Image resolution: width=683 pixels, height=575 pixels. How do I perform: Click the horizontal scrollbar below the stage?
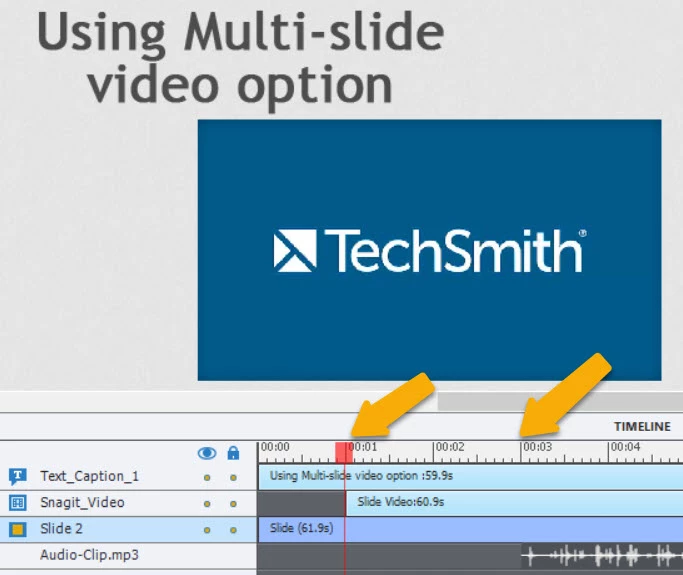click(x=560, y=401)
